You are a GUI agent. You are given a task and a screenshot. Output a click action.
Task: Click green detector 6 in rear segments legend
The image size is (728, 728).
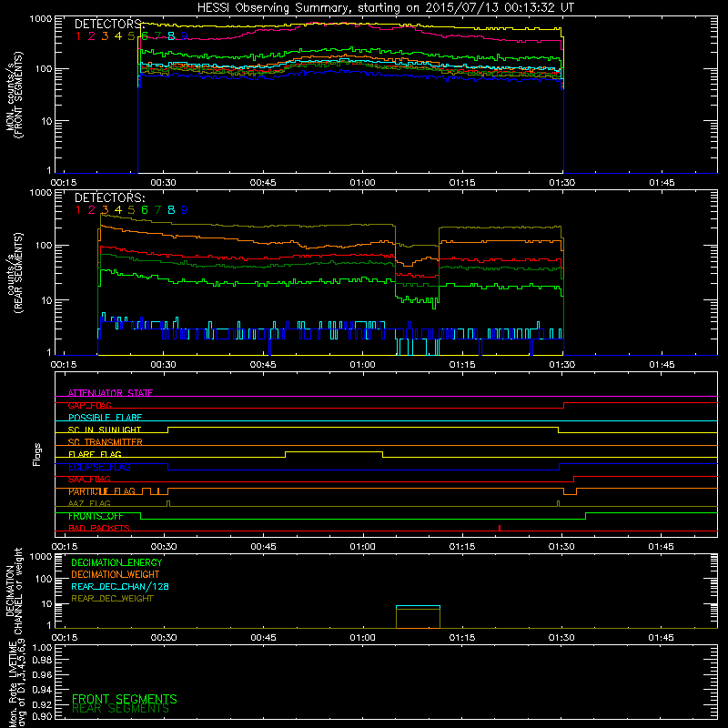tap(145, 210)
